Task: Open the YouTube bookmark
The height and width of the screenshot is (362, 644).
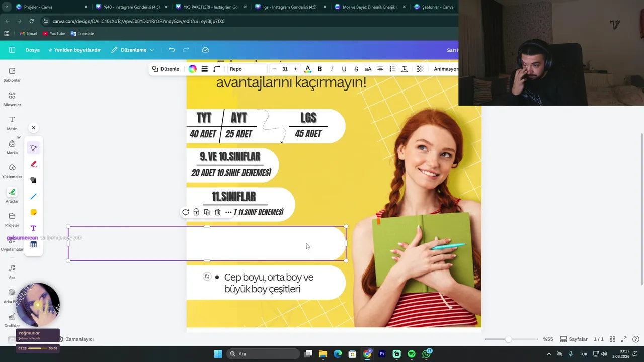Action: click(x=54, y=33)
